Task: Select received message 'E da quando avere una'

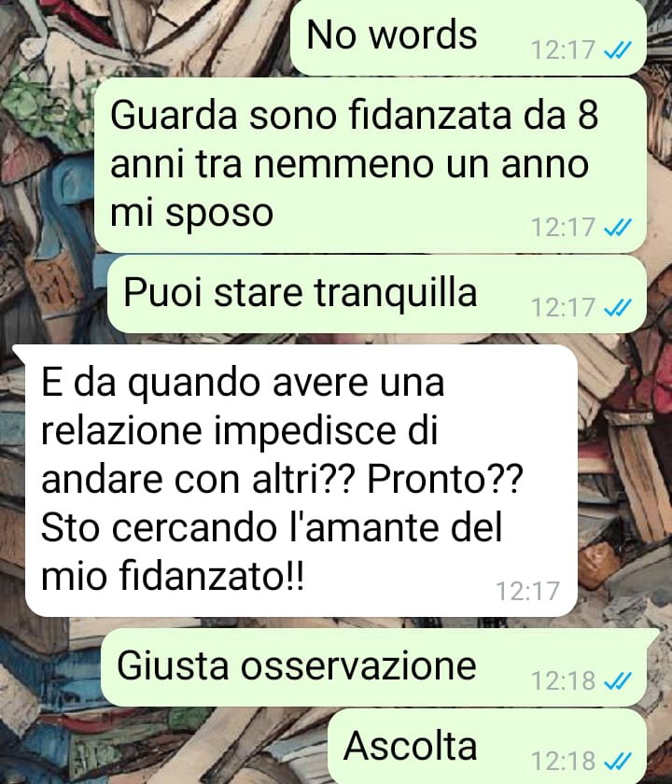Action: [x=295, y=481]
